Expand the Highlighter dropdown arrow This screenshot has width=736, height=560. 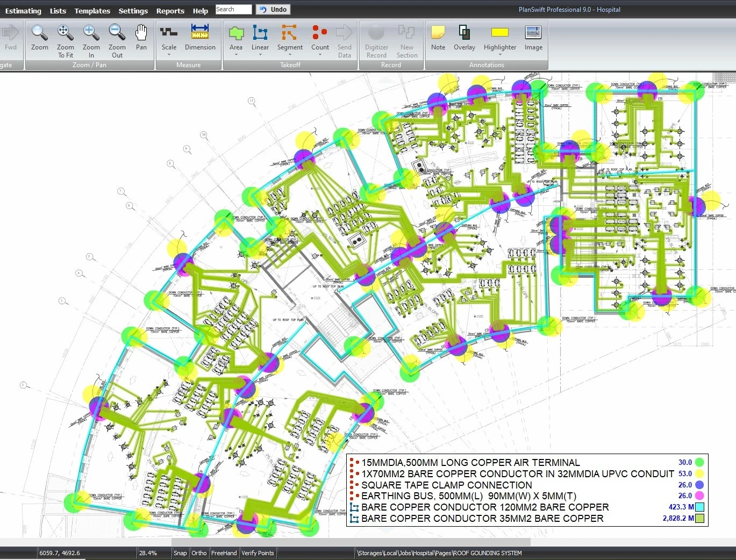[x=500, y=55]
